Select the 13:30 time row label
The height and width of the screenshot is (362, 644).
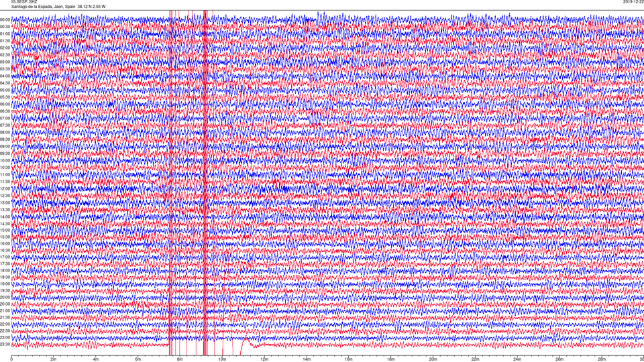[x=5, y=210]
